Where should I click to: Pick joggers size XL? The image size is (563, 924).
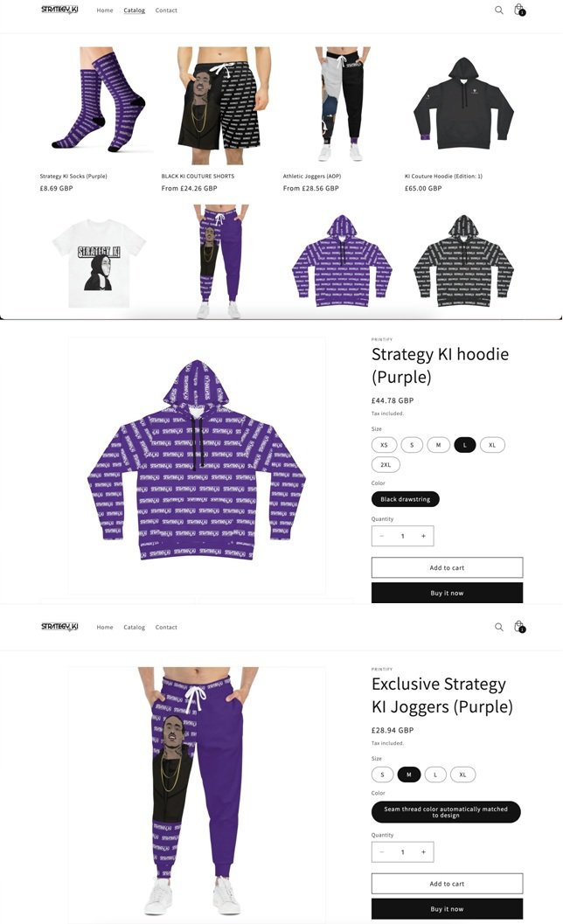(x=462, y=775)
